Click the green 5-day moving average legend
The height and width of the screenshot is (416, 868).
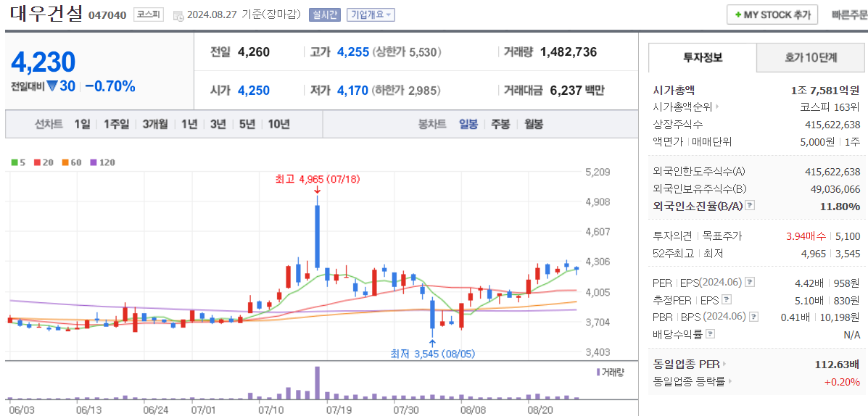(18, 162)
